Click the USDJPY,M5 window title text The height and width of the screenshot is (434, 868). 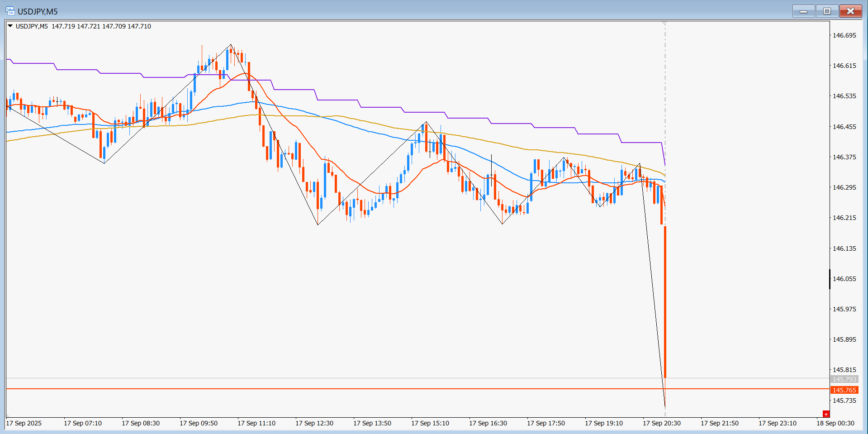tap(38, 11)
